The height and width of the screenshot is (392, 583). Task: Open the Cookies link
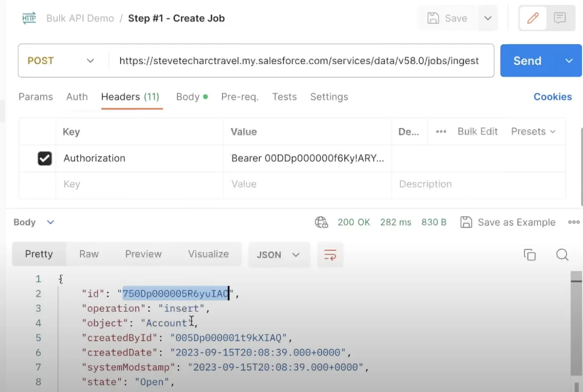(553, 97)
